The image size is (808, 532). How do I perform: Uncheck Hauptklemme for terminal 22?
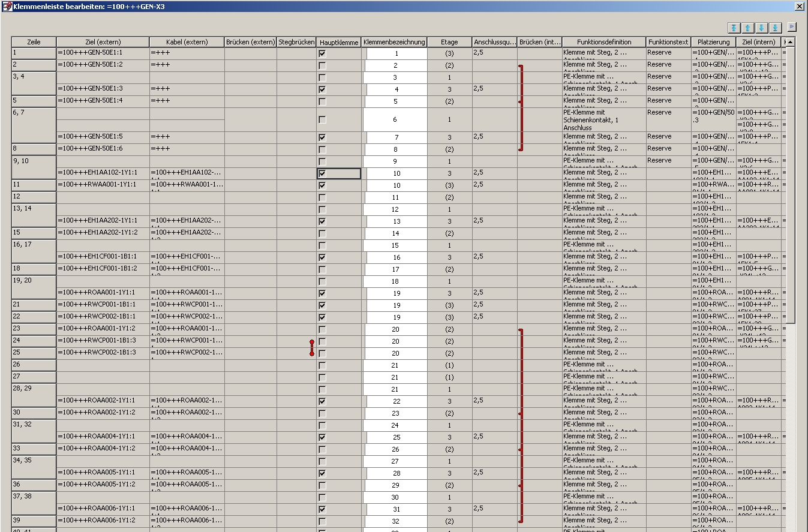pyautogui.click(x=322, y=402)
